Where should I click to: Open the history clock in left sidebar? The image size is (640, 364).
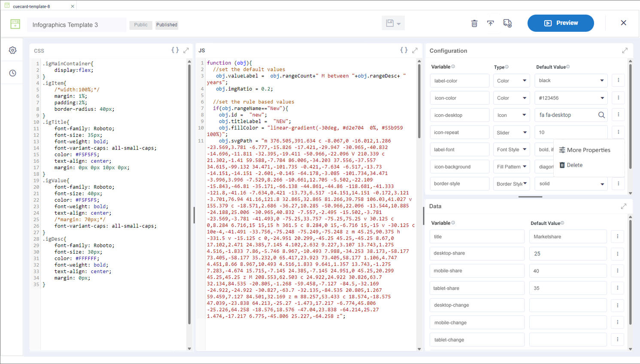(x=12, y=73)
